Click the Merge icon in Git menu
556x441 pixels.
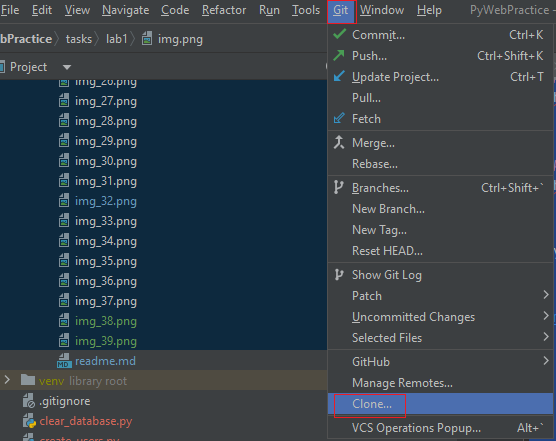coord(339,143)
